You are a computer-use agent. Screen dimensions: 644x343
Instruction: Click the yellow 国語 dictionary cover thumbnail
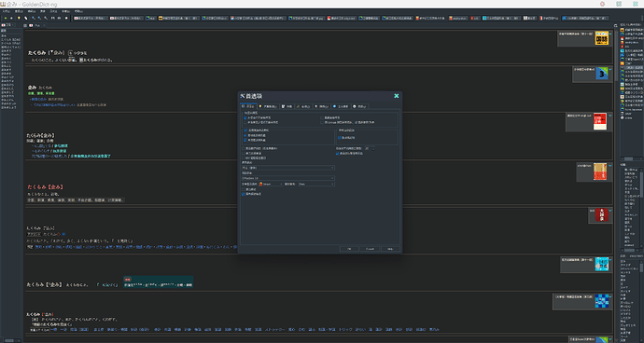(x=602, y=38)
